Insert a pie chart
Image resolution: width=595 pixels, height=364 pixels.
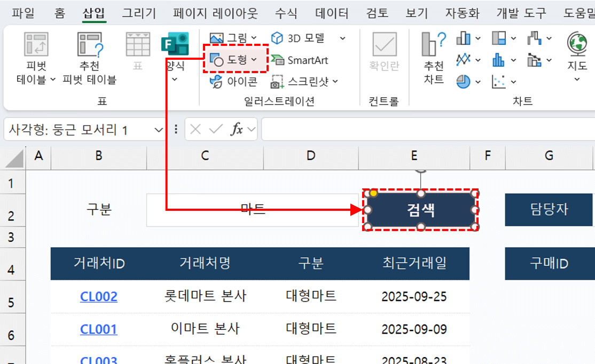tap(465, 81)
